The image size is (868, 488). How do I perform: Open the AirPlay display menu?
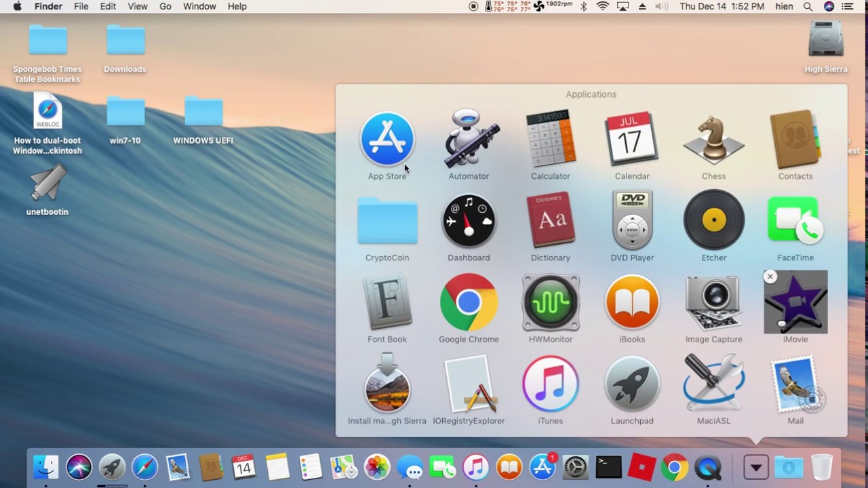(623, 6)
